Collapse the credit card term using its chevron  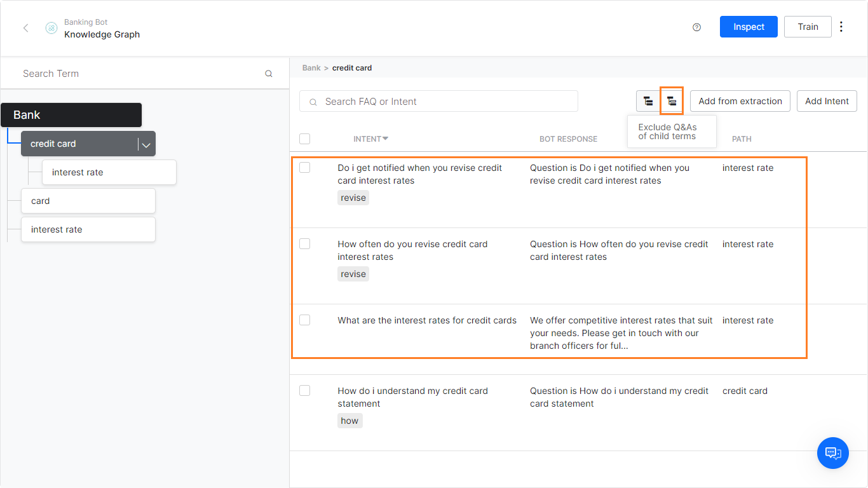[146, 144]
